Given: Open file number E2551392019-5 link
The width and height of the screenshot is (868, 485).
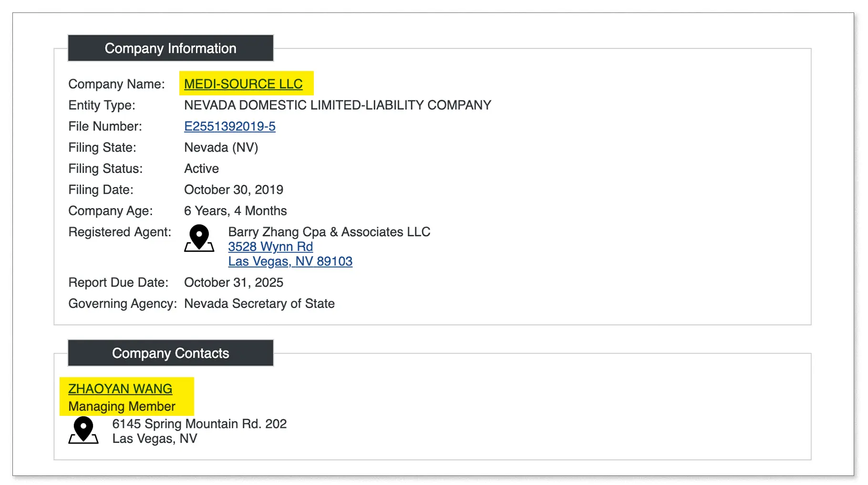Looking at the screenshot, I should 229,126.
